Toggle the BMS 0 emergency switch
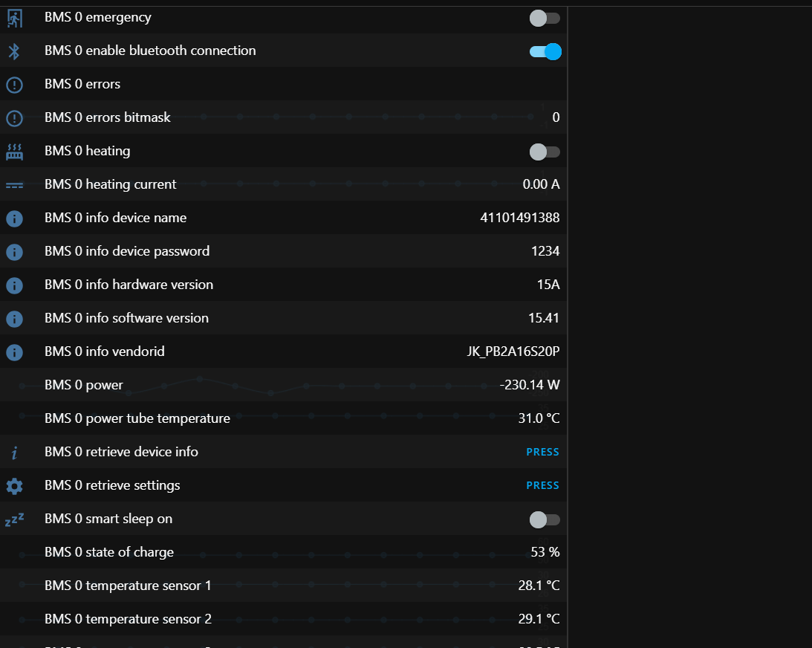The image size is (812, 648). [x=545, y=18]
